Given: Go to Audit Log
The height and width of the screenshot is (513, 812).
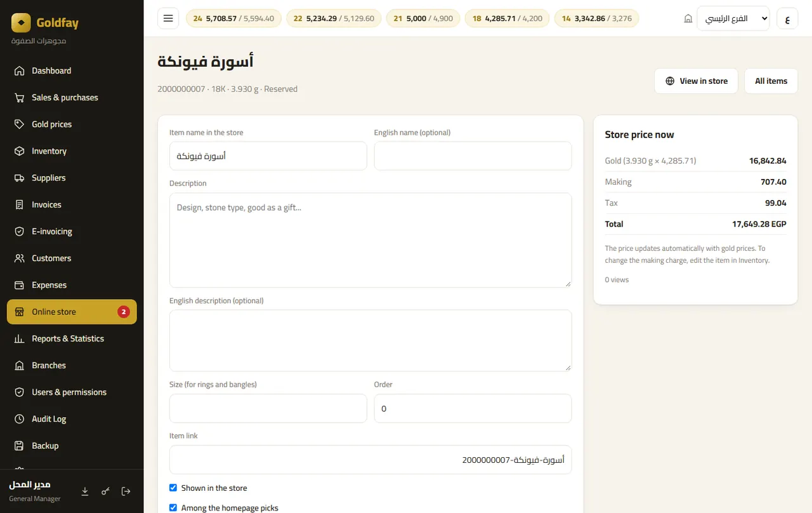Looking at the screenshot, I should click(x=72, y=419).
